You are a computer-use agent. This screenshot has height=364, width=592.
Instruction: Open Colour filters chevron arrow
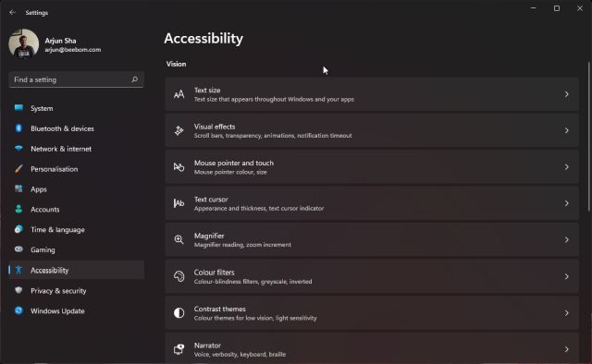pos(567,276)
